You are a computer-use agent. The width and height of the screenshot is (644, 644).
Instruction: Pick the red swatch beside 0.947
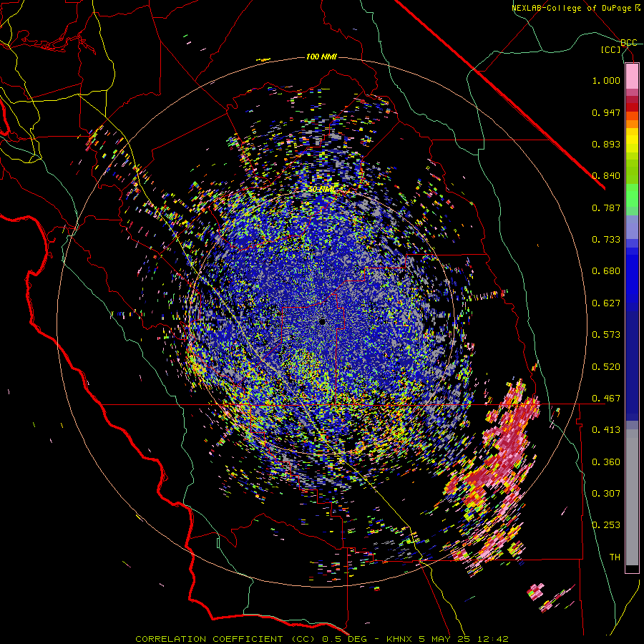tap(632, 107)
